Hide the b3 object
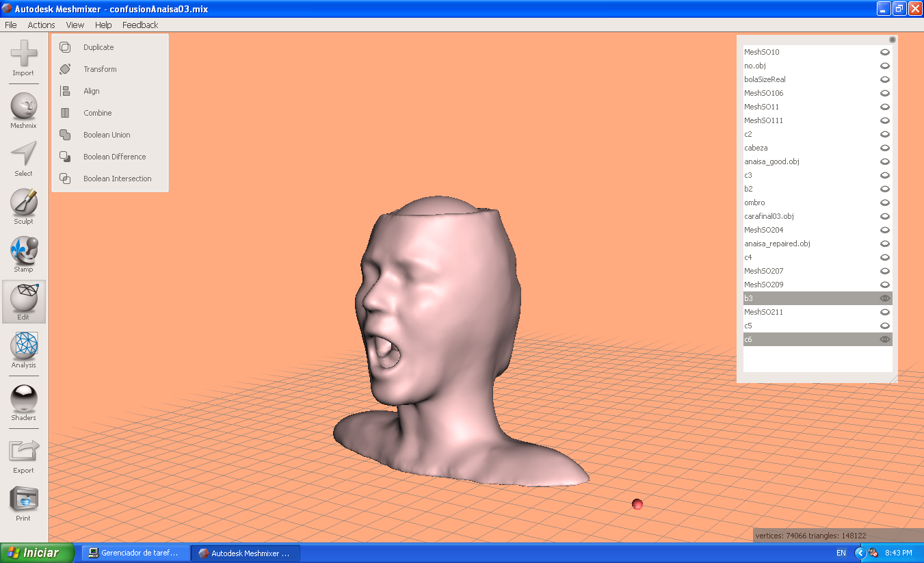The width and height of the screenshot is (924, 563). click(x=884, y=298)
